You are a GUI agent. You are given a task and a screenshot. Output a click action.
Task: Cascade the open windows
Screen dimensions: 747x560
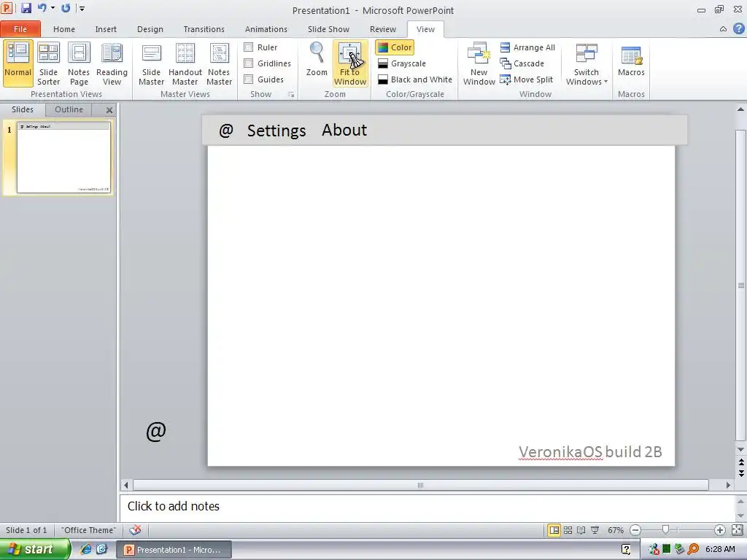tap(522, 63)
